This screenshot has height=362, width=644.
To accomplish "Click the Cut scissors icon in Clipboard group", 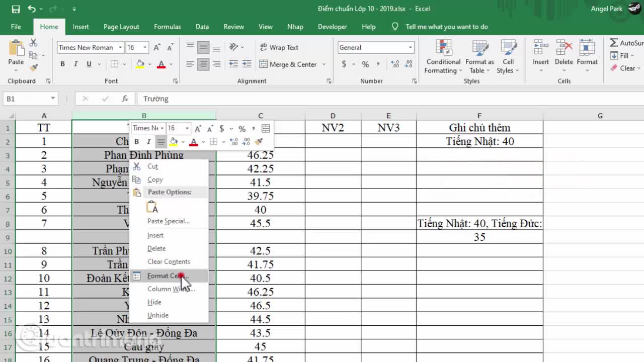I will 33,43.
